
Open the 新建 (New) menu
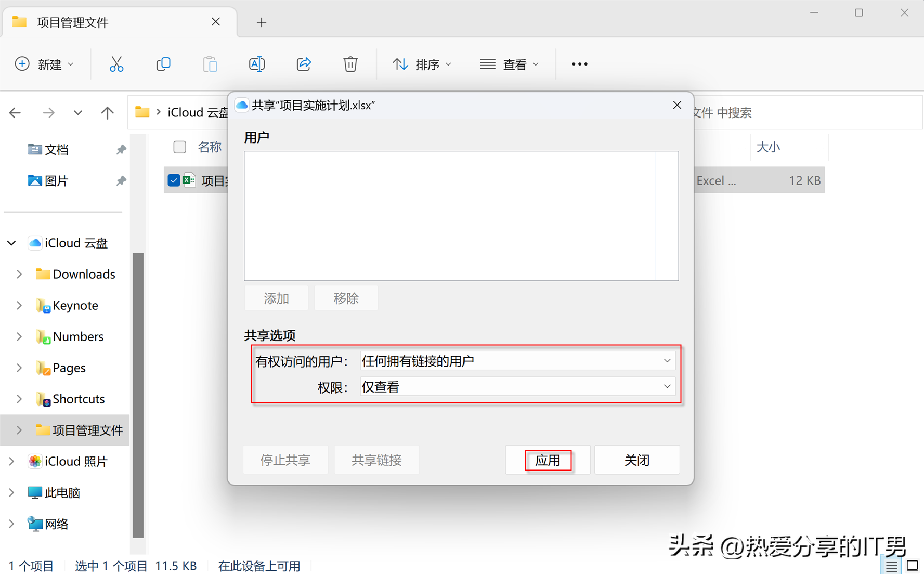click(45, 64)
